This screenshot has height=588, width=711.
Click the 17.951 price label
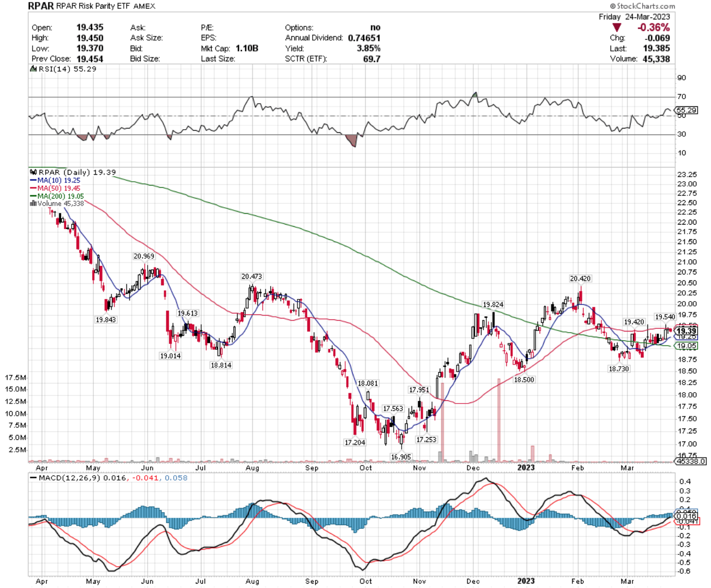coord(419,389)
